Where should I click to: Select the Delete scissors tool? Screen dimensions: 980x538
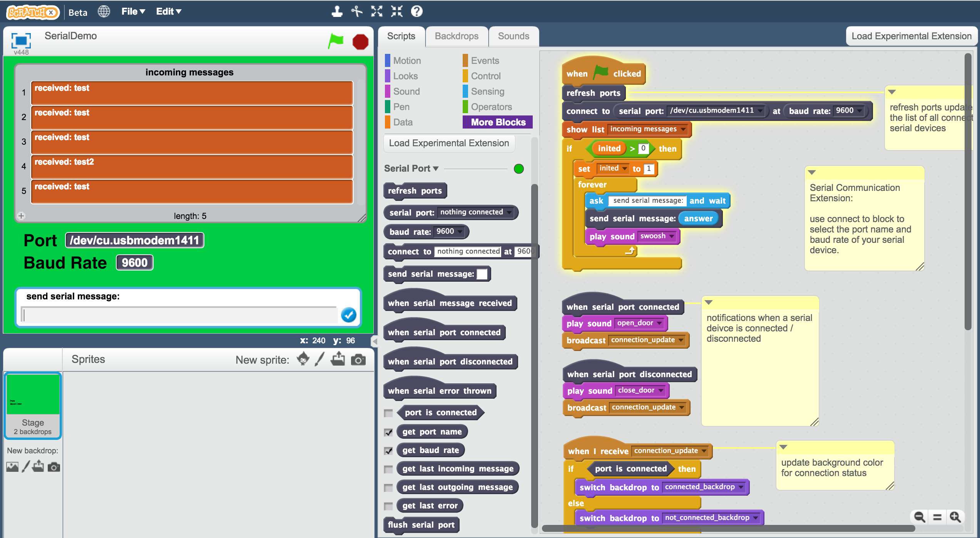click(357, 12)
